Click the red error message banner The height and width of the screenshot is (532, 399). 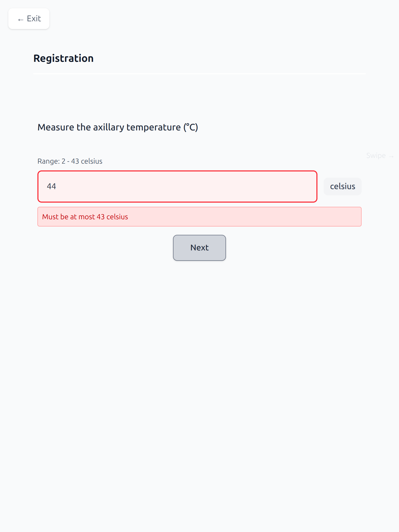coord(199,217)
